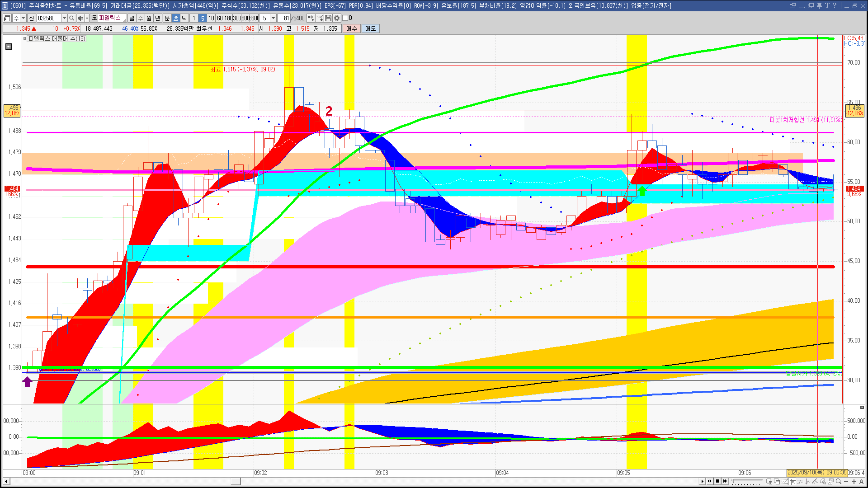Open stock code 032580 dropdown

[64, 18]
